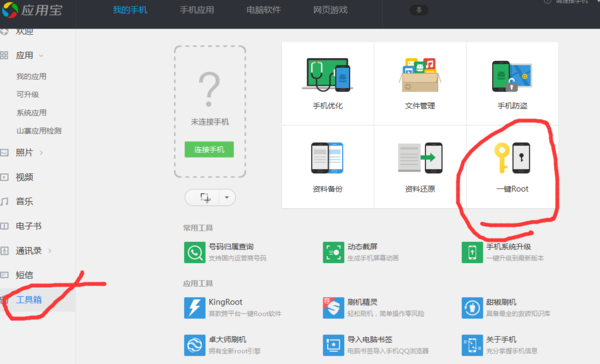The width and height of the screenshot is (600, 364).
Task: Click the 应用宝 logo in header
Action: point(32,10)
